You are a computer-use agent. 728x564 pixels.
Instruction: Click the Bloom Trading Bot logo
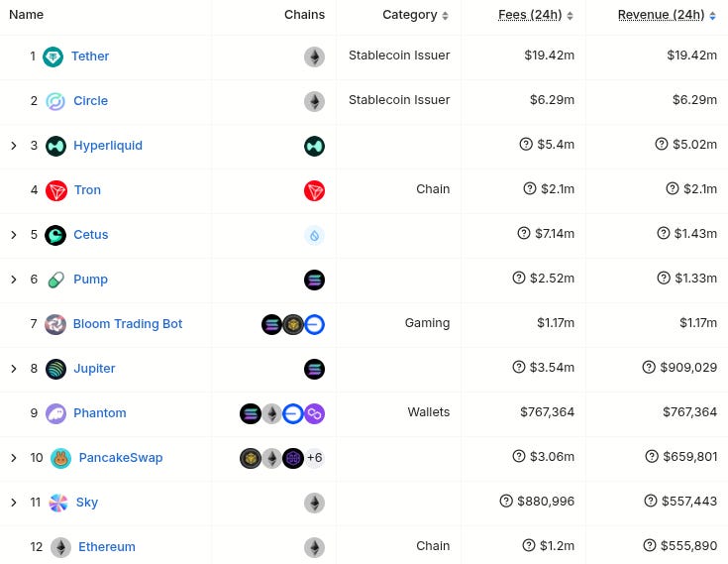(55, 324)
